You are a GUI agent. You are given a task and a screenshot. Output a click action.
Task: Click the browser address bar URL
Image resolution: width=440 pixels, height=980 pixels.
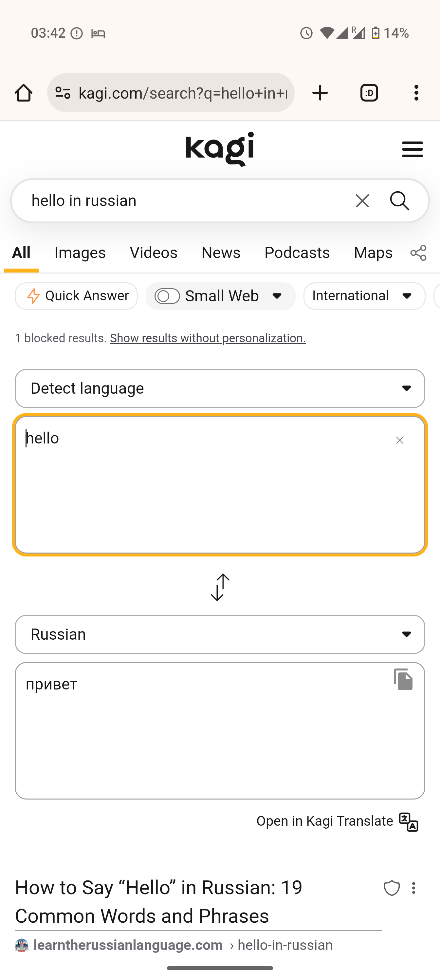pyautogui.click(x=183, y=93)
